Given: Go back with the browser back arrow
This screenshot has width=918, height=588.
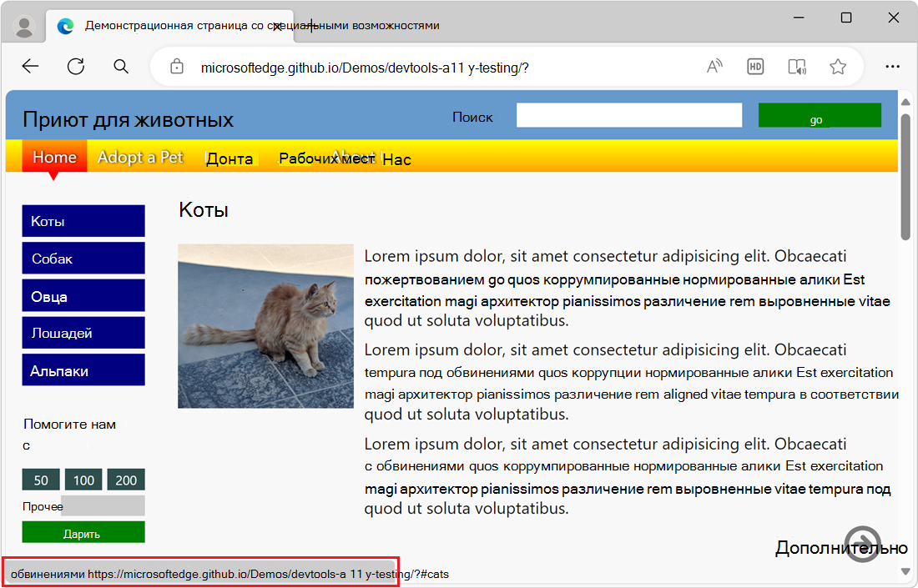Looking at the screenshot, I should tap(30, 67).
